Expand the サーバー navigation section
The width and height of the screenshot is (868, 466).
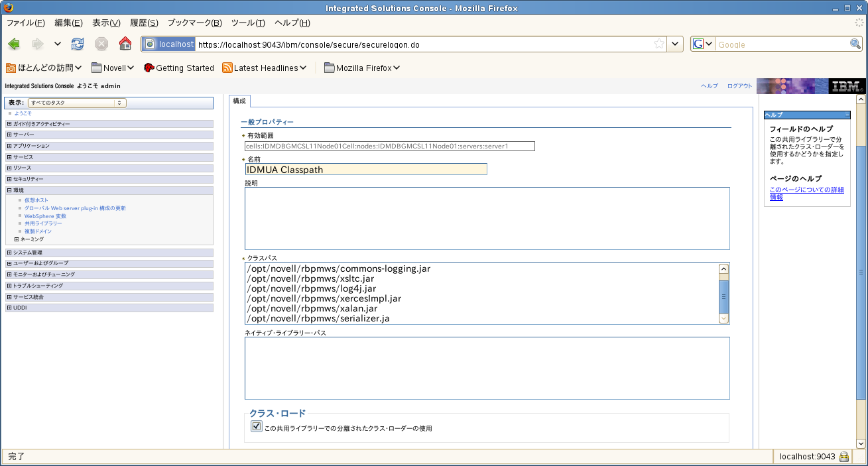[x=9, y=135]
